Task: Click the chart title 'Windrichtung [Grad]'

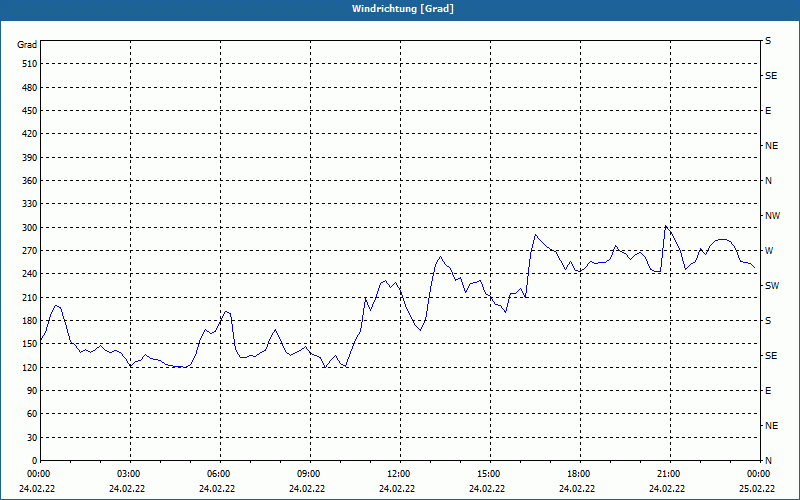Action: 403,9
